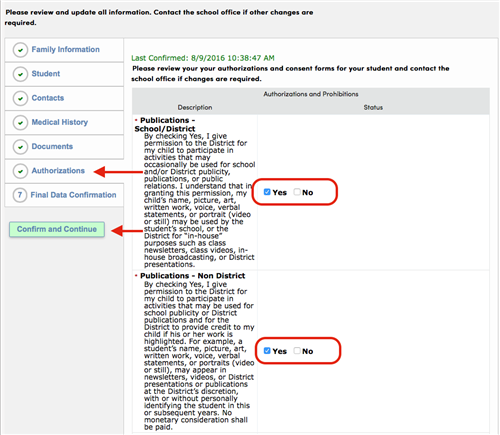The width and height of the screenshot is (500, 435).
Task: Switch to Medical History section
Action: tap(60, 122)
